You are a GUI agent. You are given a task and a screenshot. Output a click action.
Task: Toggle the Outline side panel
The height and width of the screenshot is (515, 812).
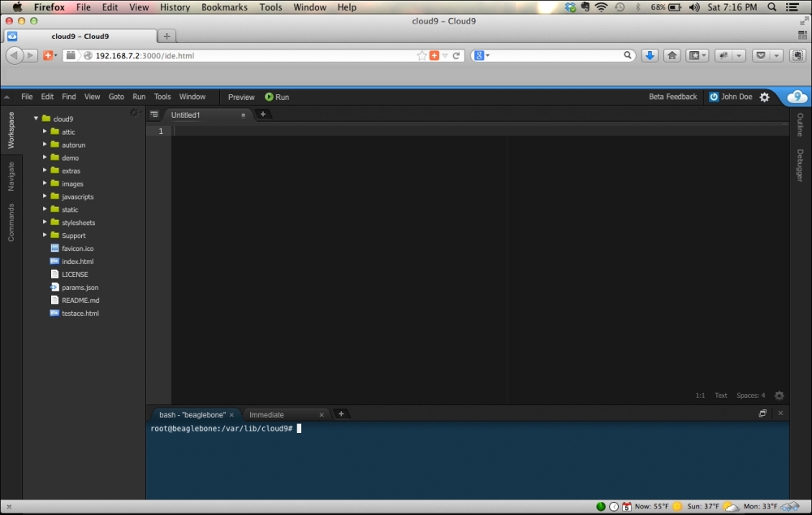point(801,124)
